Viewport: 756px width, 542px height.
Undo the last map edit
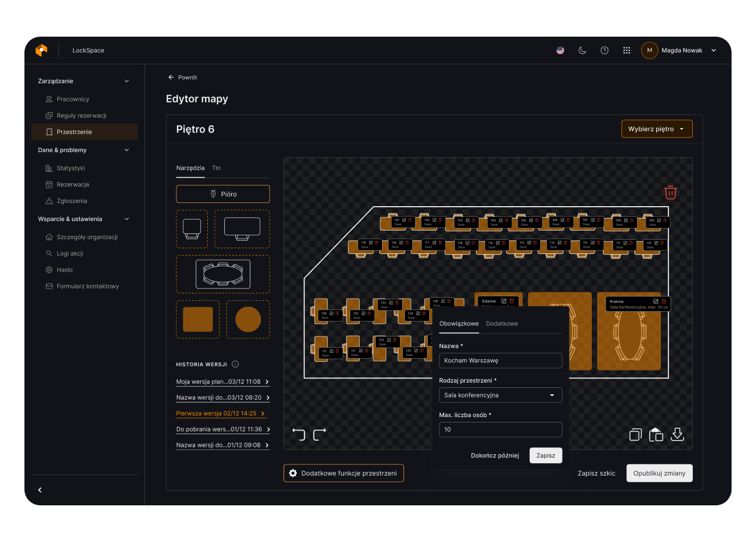click(x=299, y=435)
